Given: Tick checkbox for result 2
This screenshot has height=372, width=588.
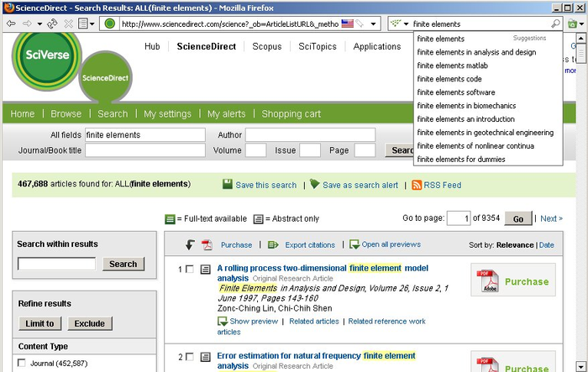Looking at the screenshot, I should (x=190, y=357).
